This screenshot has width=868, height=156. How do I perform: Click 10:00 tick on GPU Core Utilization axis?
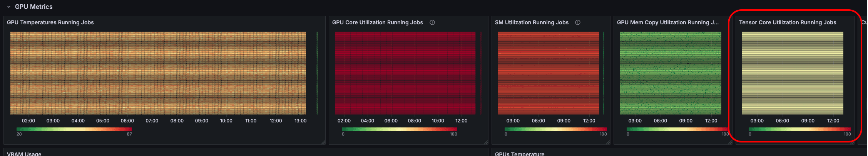[x=438, y=121]
